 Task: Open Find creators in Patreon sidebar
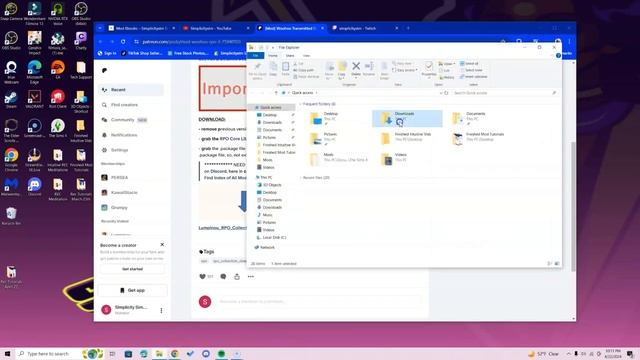click(131, 105)
